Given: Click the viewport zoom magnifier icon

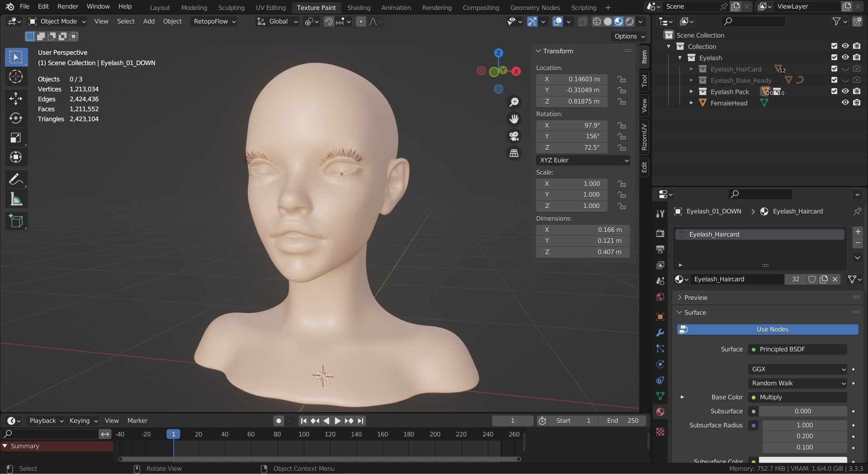Looking at the screenshot, I should coord(514,102).
